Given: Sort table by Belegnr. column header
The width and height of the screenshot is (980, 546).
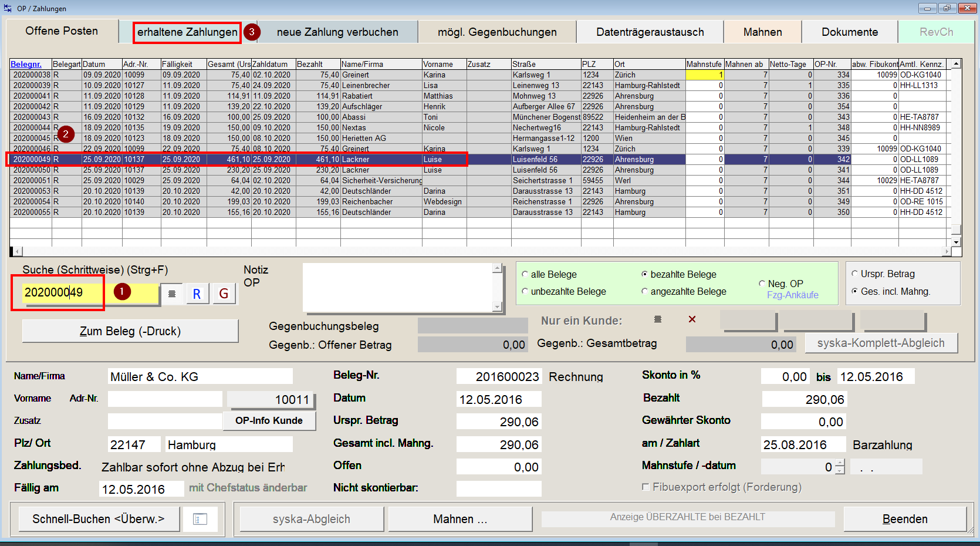Looking at the screenshot, I should pos(31,64).
